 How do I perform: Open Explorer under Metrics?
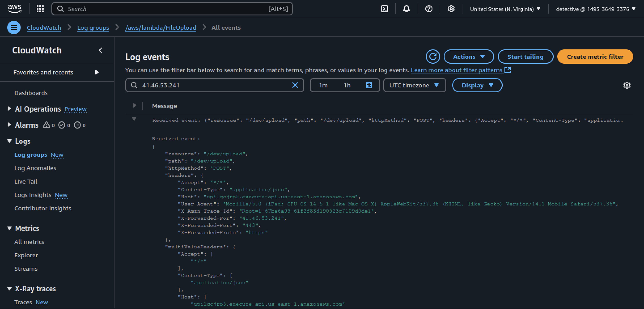[x=26, y=255]
